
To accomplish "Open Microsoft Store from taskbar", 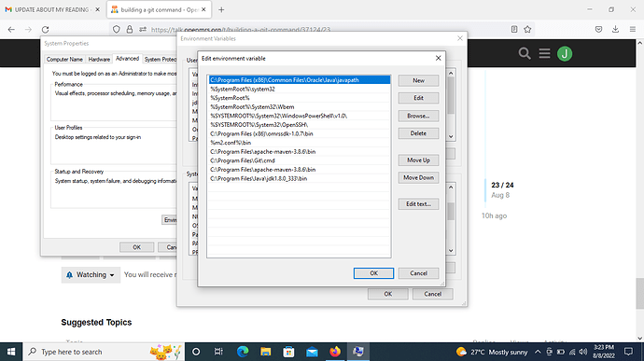I will coord(288,352).
